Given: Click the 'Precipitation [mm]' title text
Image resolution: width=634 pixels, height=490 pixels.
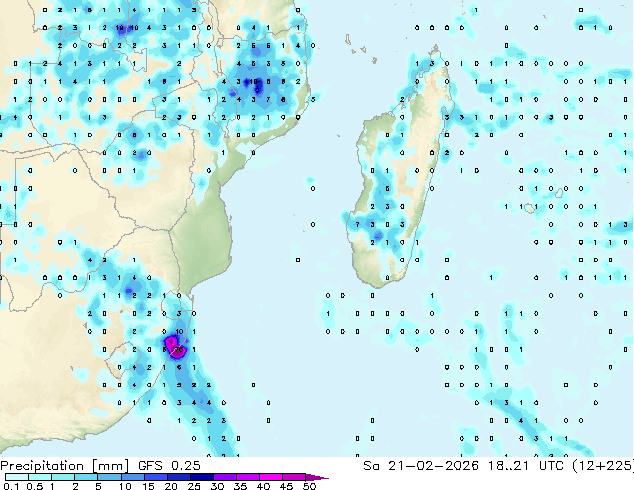Looking at the screenshot, I should (65, 466).
